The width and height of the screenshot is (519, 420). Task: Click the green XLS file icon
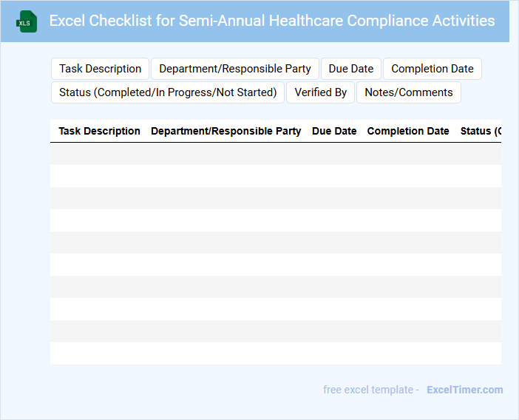27,21
